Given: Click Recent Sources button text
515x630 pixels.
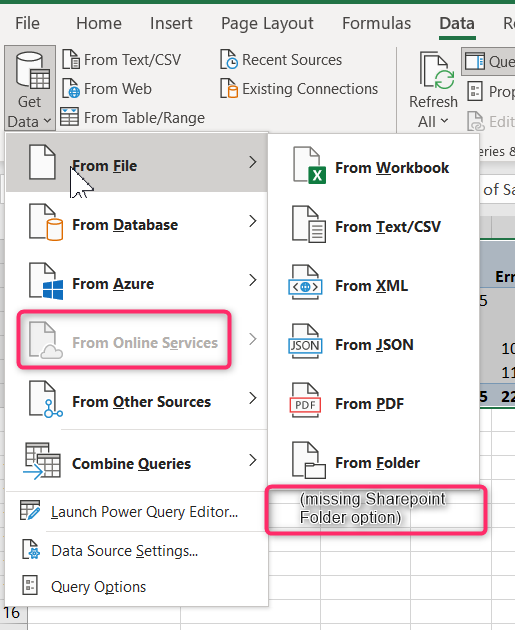Looking at the screenshot, I should tap(292, 60).
